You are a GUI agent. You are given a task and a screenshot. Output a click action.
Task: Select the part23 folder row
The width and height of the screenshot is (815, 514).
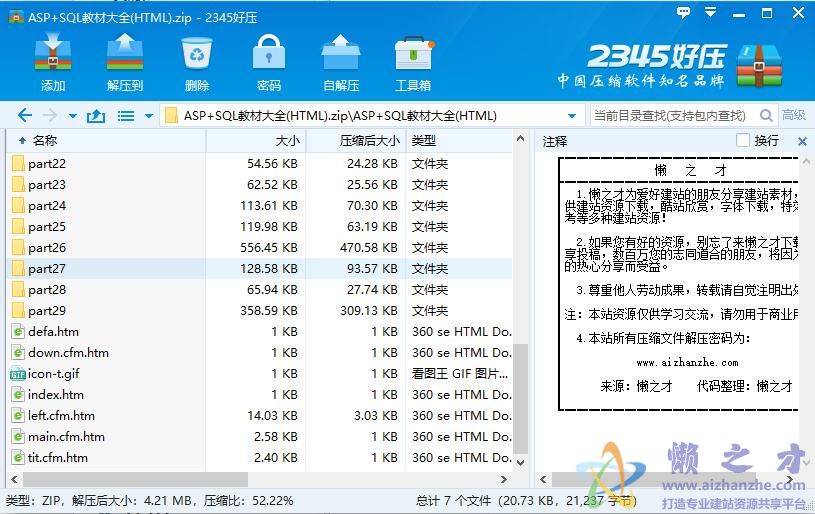click(x=260, y=185)
